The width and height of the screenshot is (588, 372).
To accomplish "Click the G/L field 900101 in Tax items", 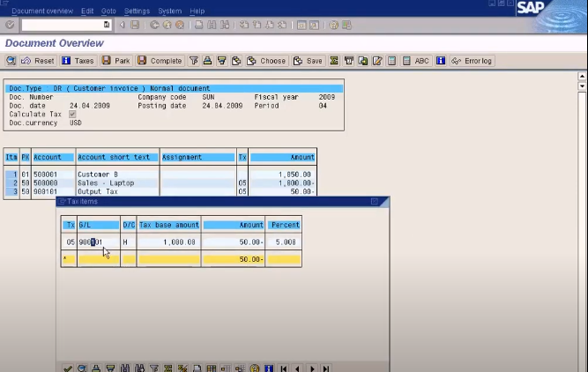I will pyautogui.click(x=98, y=242).
